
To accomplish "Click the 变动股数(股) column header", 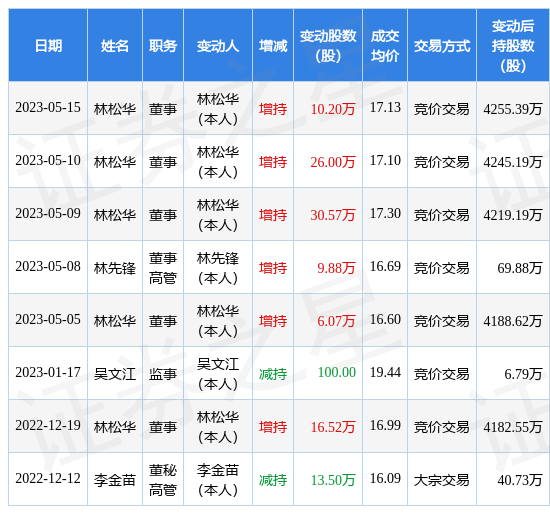I will tap(328, 46).
